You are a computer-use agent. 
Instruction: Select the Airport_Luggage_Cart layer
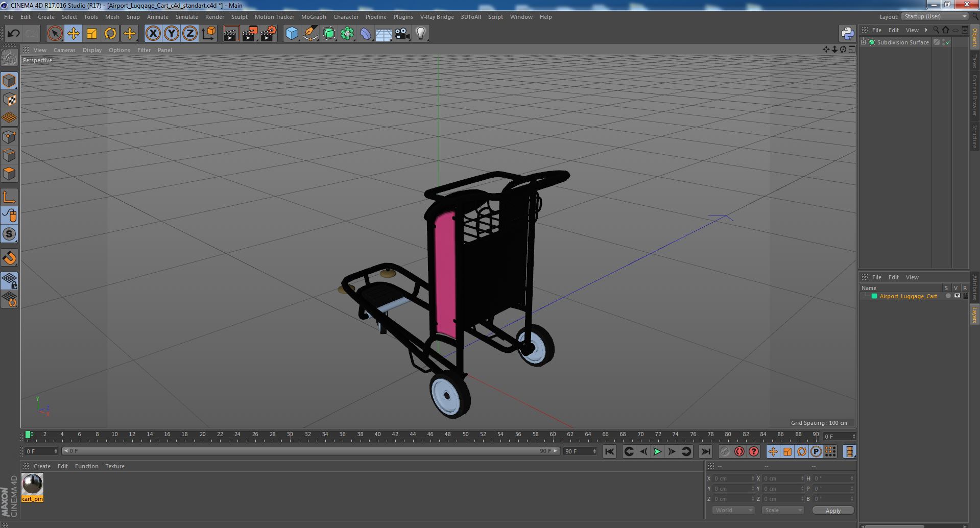(908, 296)
